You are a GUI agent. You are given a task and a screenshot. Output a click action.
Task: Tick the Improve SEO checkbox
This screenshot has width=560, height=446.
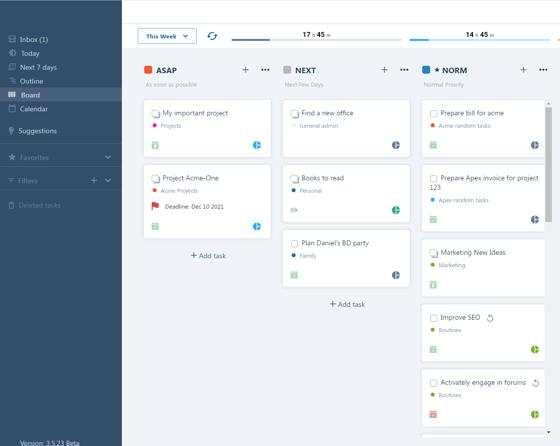434,318
